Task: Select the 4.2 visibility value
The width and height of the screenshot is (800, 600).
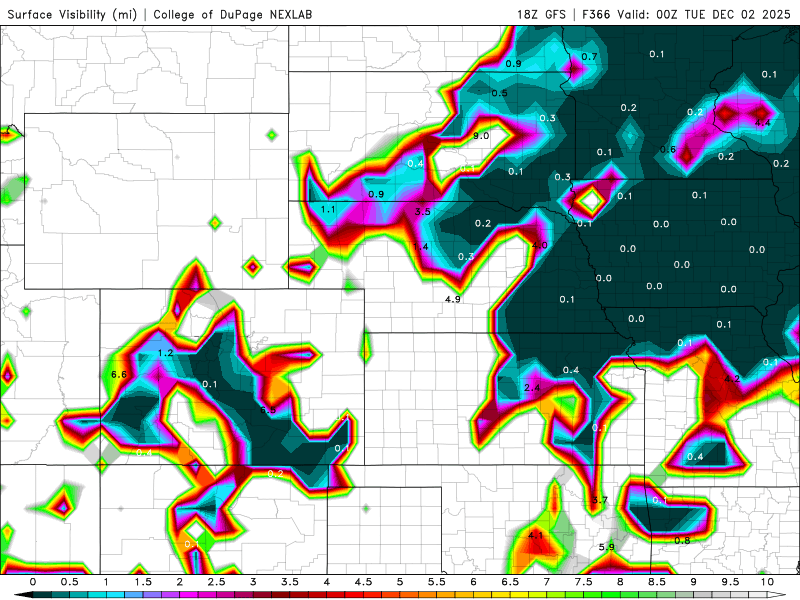Action: click(732, 379)
